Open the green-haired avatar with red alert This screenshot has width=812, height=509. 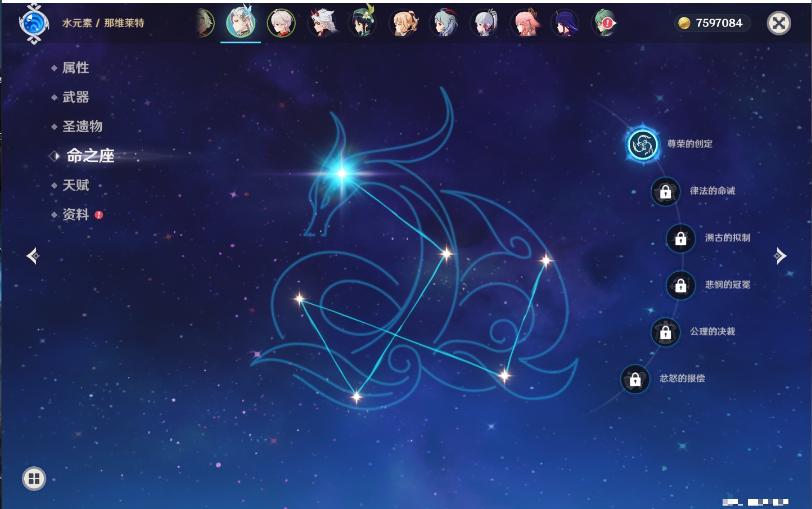[605, 23]
